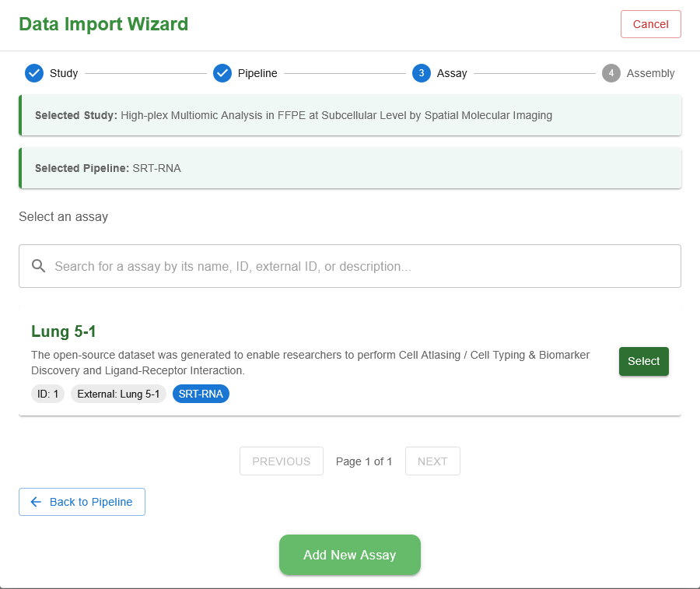
Task: Click the Selected Study banner
Action: [350, 115]
